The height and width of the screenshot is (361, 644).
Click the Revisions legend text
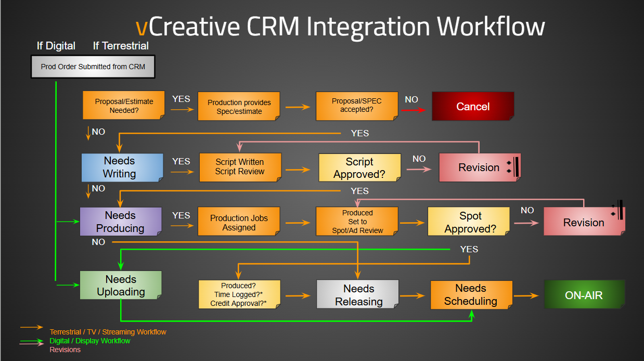point(65,350)
